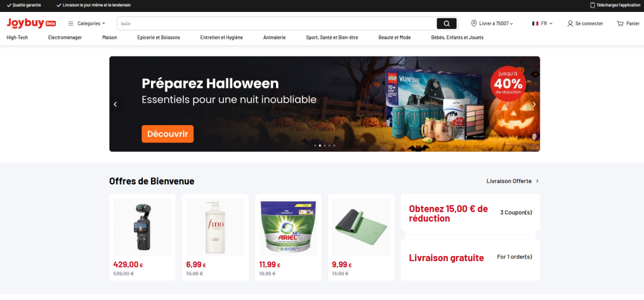The image size is (644, 300).
Task: Open the High-Tech category
Action: coord(17,37)
